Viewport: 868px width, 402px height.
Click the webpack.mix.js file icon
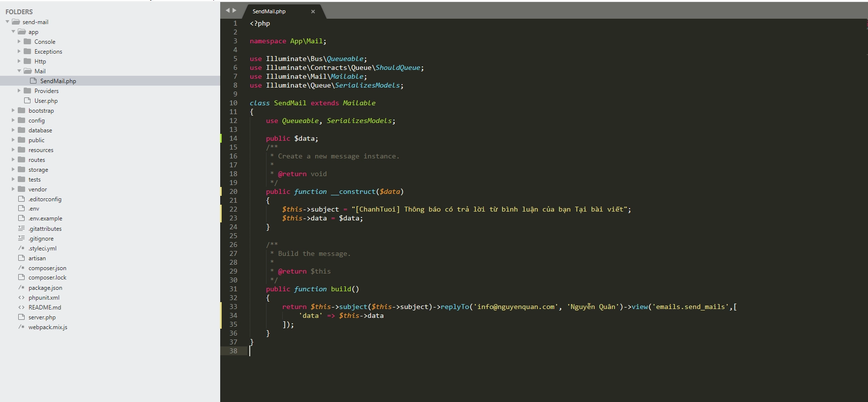coord(21,327)
